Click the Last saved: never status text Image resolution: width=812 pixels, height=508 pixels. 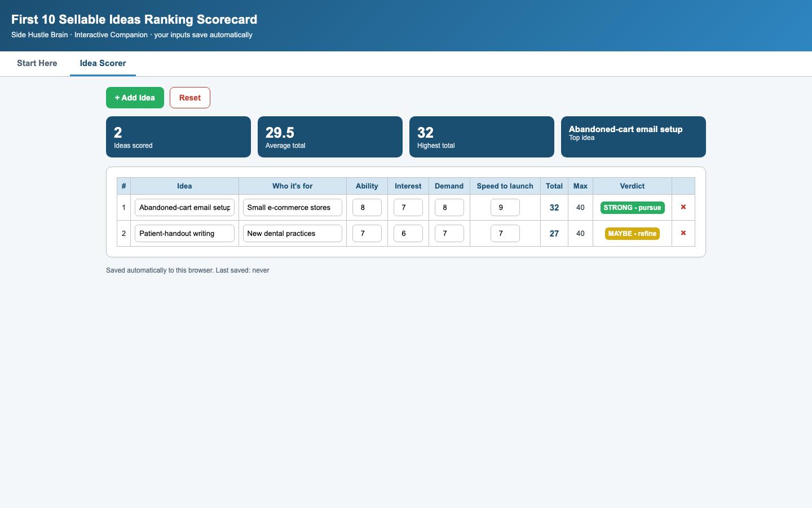[242, 270]
